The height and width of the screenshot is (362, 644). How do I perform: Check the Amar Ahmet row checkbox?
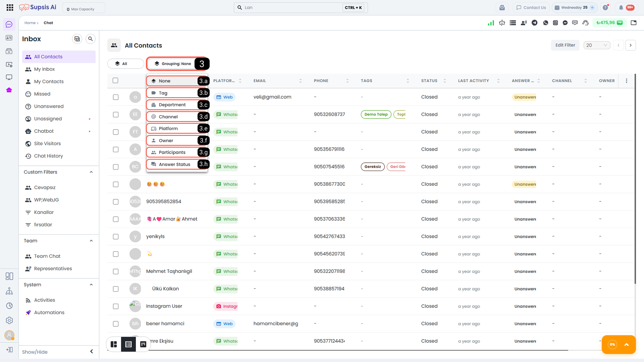pyautogui.click(x=116, y=219)
